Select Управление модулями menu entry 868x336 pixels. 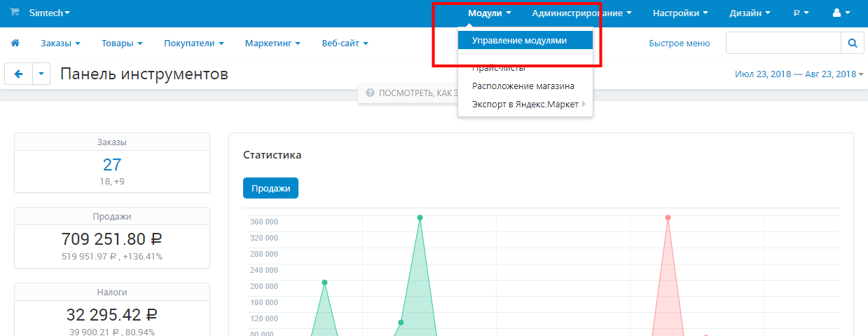(525, 41)
